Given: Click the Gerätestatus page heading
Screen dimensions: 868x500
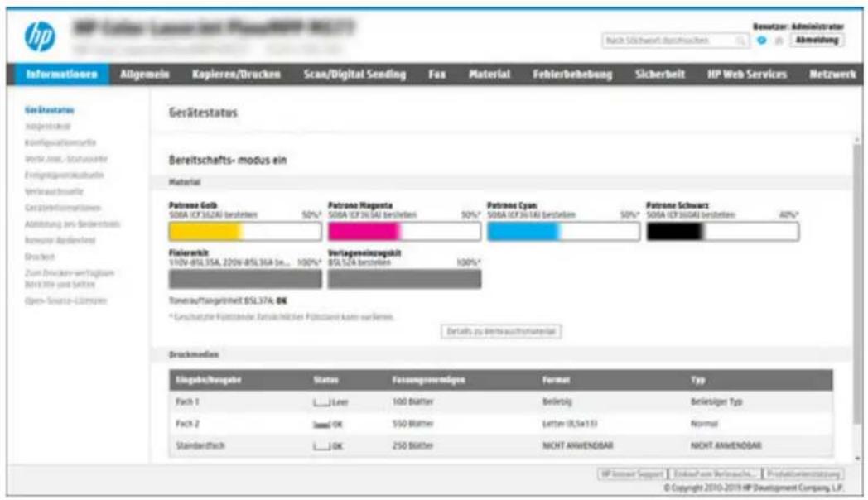Looking at the screenshot, I should coord(203,113).
